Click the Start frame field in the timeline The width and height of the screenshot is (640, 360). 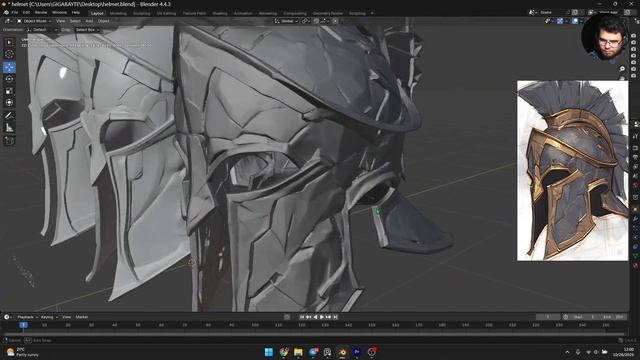click(584, 317)
